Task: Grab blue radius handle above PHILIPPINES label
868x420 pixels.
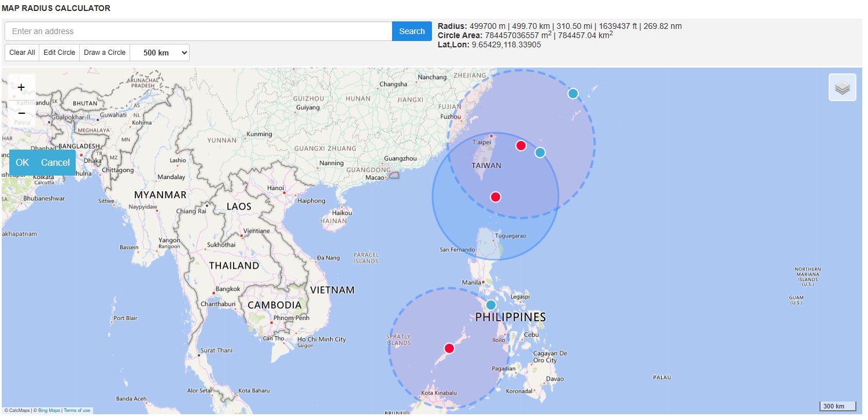Action: [x=491, y=305]
